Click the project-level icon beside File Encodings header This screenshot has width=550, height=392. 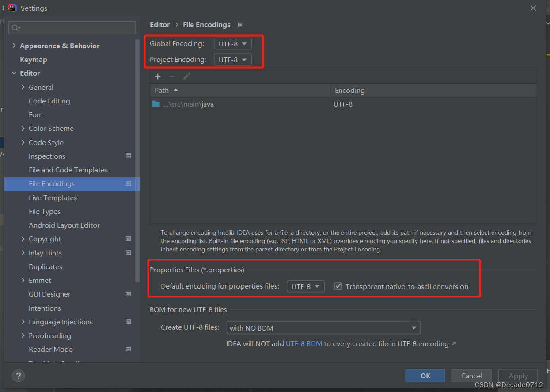click(x=240, y=25)
